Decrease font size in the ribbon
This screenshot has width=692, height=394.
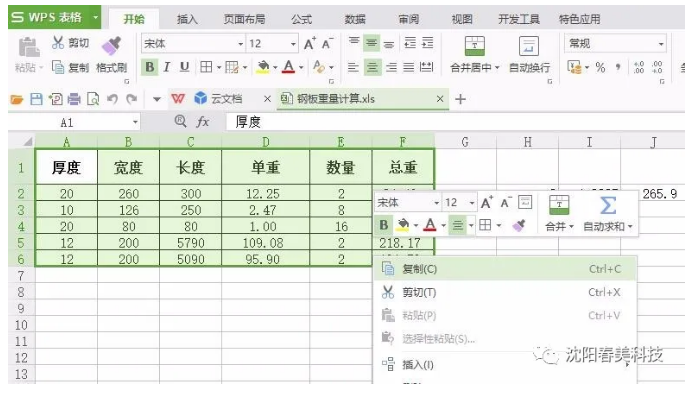[327, 43]
